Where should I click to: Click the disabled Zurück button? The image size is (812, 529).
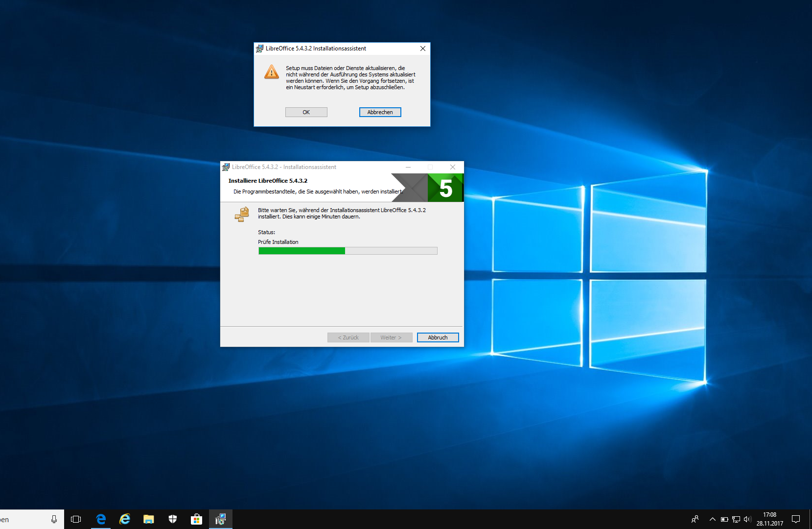point(348,337)
